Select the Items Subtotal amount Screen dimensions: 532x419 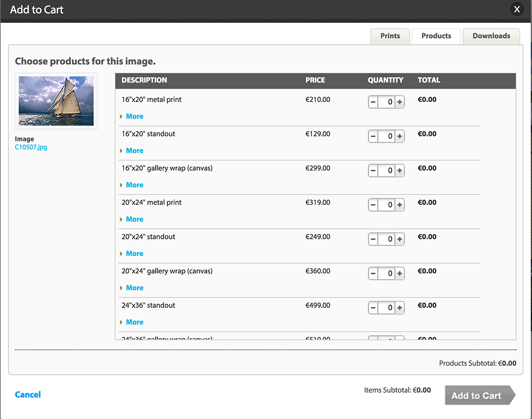[422, 390]
